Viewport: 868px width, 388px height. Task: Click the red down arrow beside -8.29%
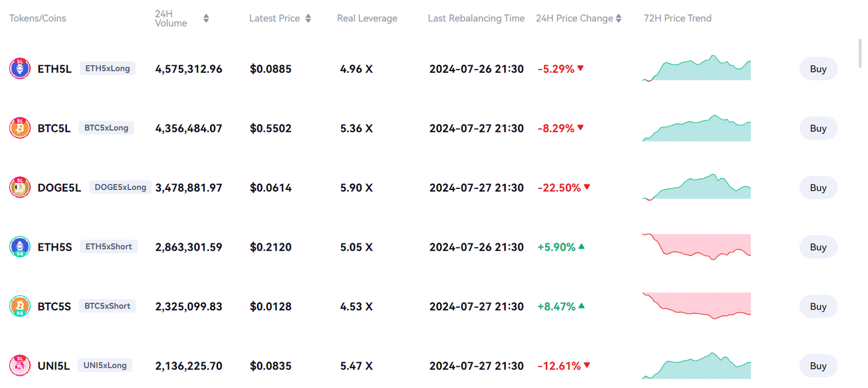(x=580, y=128)
